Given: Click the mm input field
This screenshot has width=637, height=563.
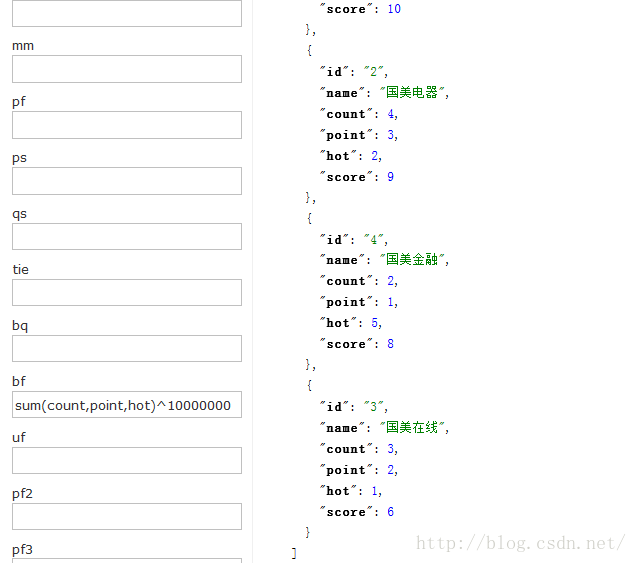Looking at the screenshot, I should (x=127, y=69).
